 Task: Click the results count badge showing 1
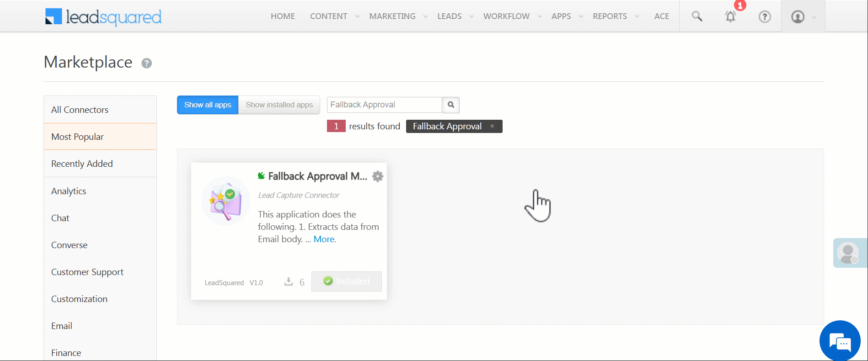[336, 126]
